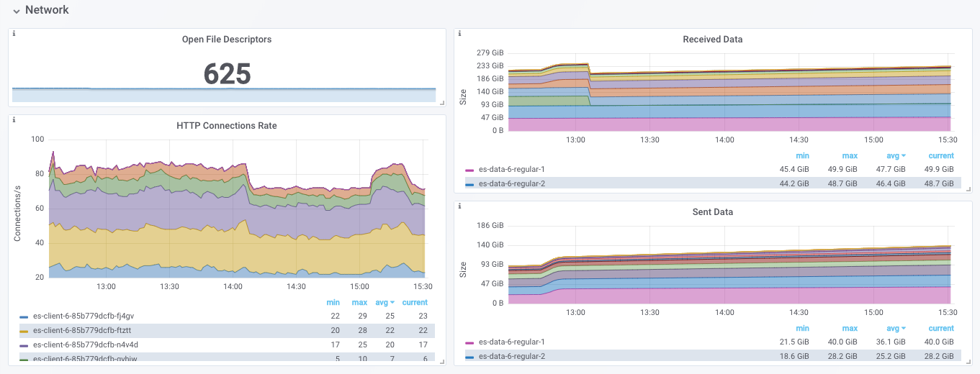Toggle es-client-6-85b779dcfb-n4v4d series in legend
This screenshot has width=980, height=374.
(x=85, y=345)
